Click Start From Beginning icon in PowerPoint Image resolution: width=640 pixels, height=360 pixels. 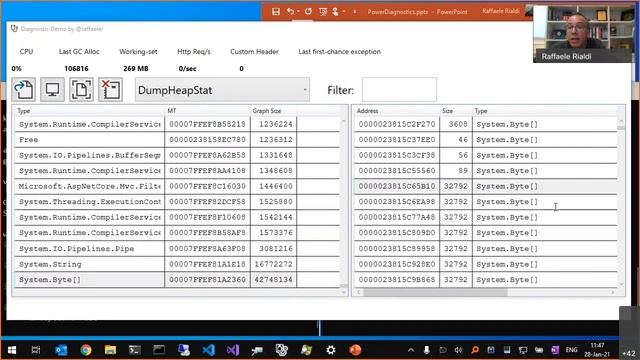click(323, 11)
